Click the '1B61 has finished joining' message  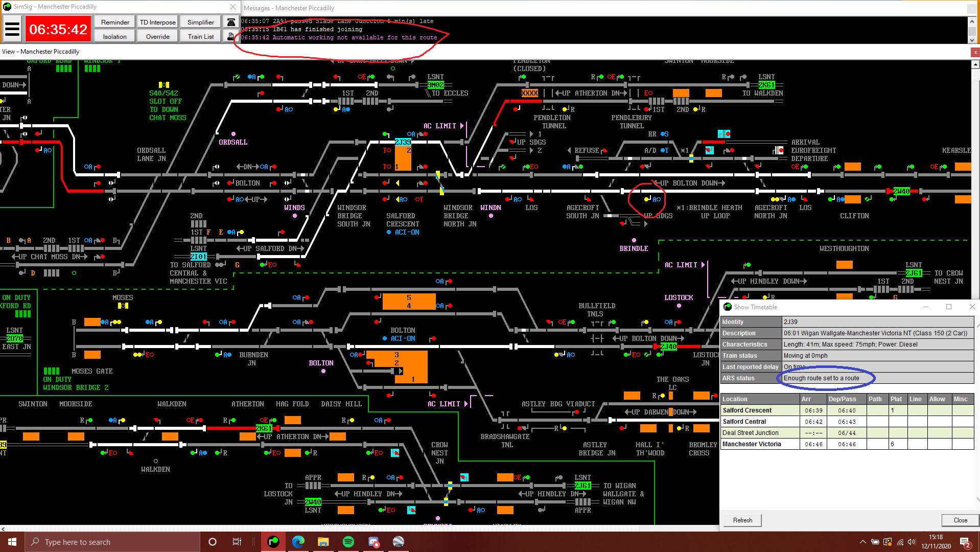click(x=301, y=29)
